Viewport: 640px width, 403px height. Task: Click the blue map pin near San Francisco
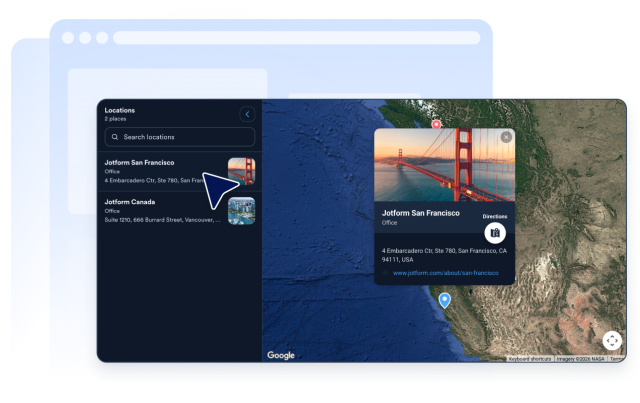(x=444, y=300)
